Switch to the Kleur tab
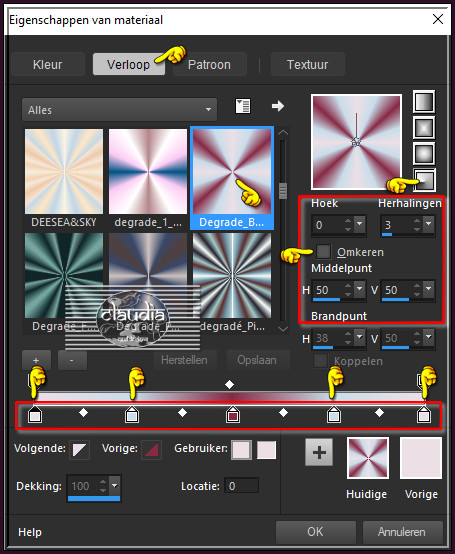The width and height of the screenshot is (455, 554). [48, 64]
